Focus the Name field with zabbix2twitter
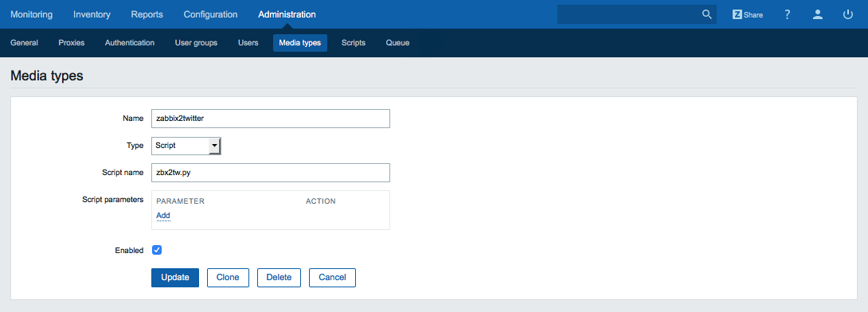Screen dimensions: 868x312 coord(271,119)
